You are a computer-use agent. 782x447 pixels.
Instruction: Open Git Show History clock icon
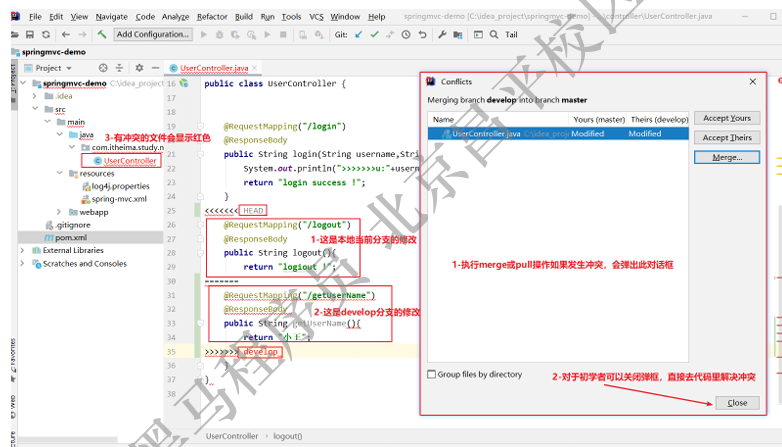tap(406, 34)
